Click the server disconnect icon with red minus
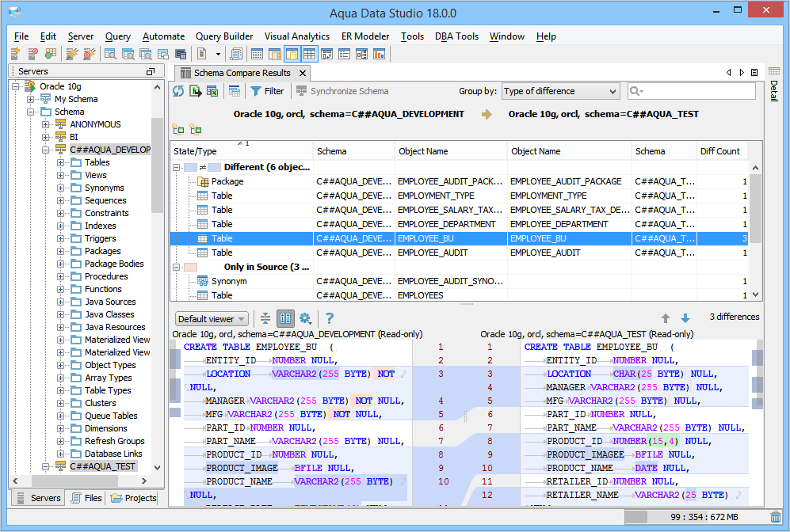This screenshot has height=532, width=790. point(32,54)
